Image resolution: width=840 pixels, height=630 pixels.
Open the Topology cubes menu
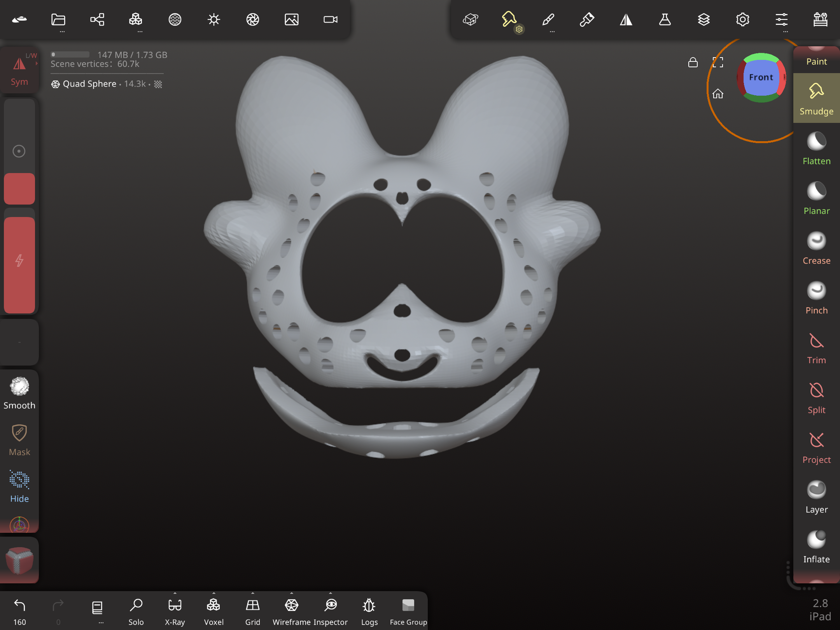136,19
